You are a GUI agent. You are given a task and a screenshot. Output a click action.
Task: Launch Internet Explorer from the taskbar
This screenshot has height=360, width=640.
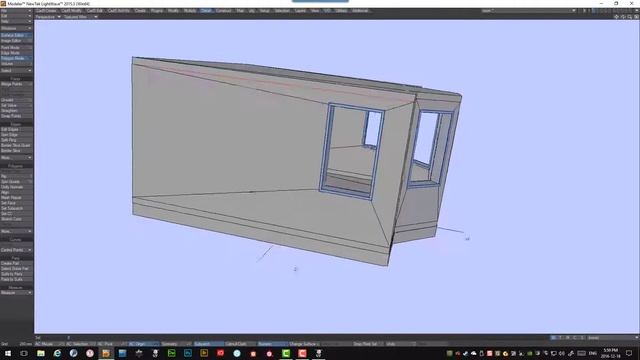coord(57,353)
